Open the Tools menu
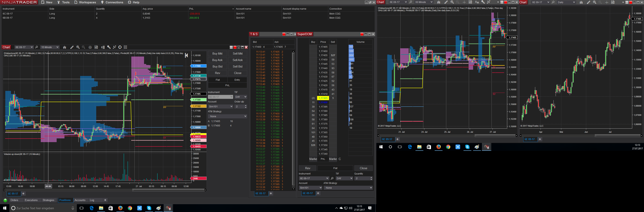Image resolution: width=644 pixels, height=212 pixels. pyautogui.click(x=63, y=2)
